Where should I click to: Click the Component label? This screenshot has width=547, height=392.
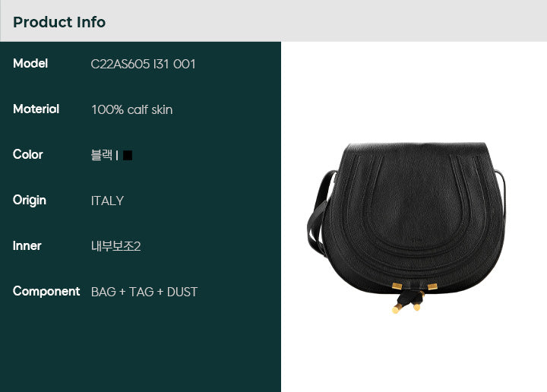pyautogui.click(x=46, y=291)
